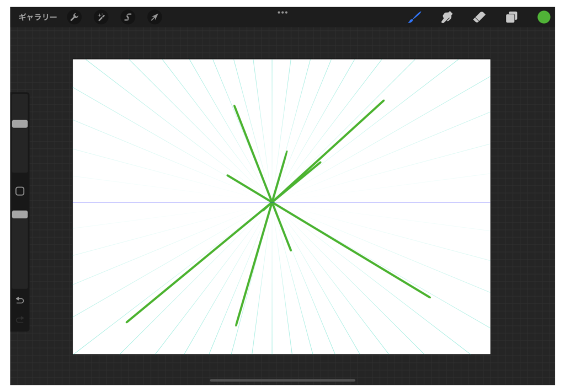The height and width of the screenshot is (392, 565).
Task: Redo with the dimmed redo arrow
Action: click(20, 319)
